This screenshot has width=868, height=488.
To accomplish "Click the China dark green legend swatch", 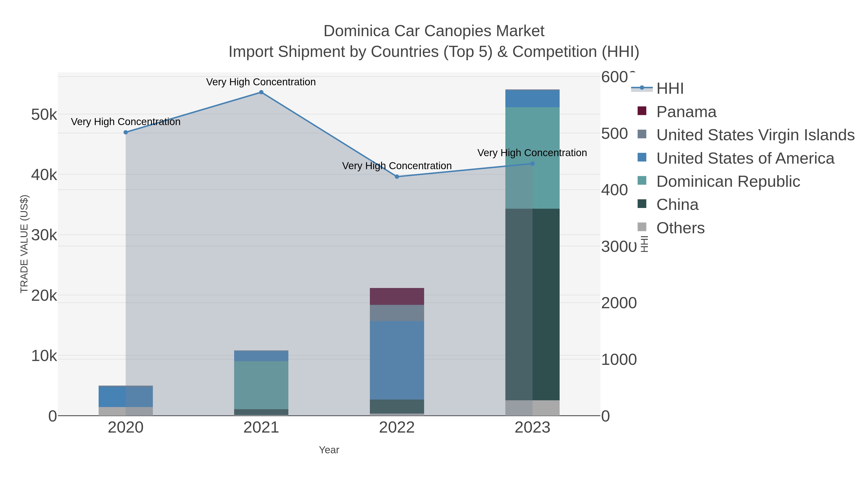I will pos(642,204).
